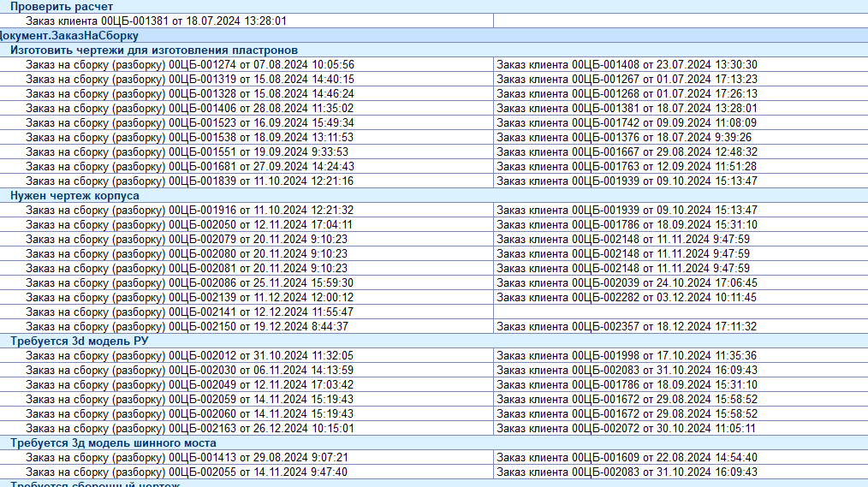The image size is (868, 487).
Task: Open Заказ на сборку 00ЦБ-002086
Action: [x=190, y=282]
